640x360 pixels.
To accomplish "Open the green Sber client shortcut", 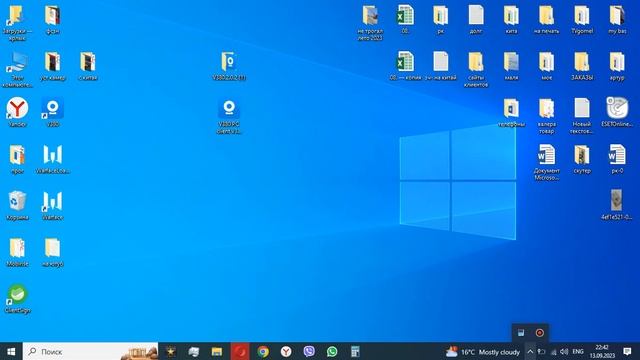I will (x=17, y=294).
